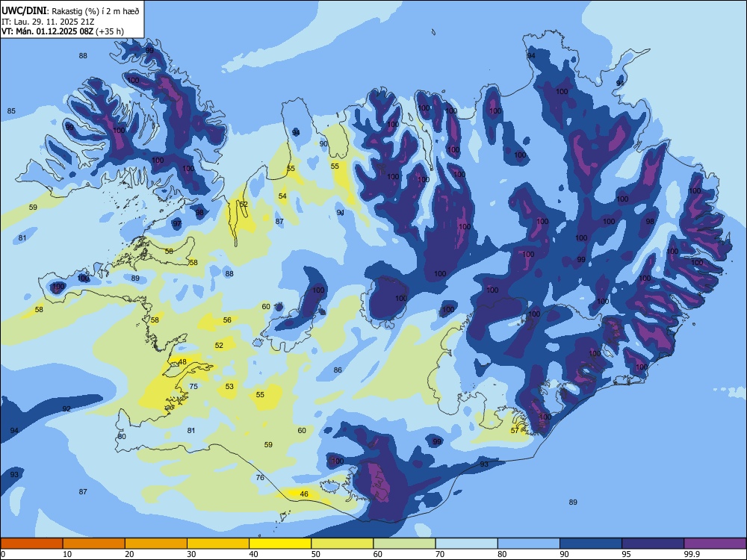
Task: Select the map value 75
Action: 193,386
